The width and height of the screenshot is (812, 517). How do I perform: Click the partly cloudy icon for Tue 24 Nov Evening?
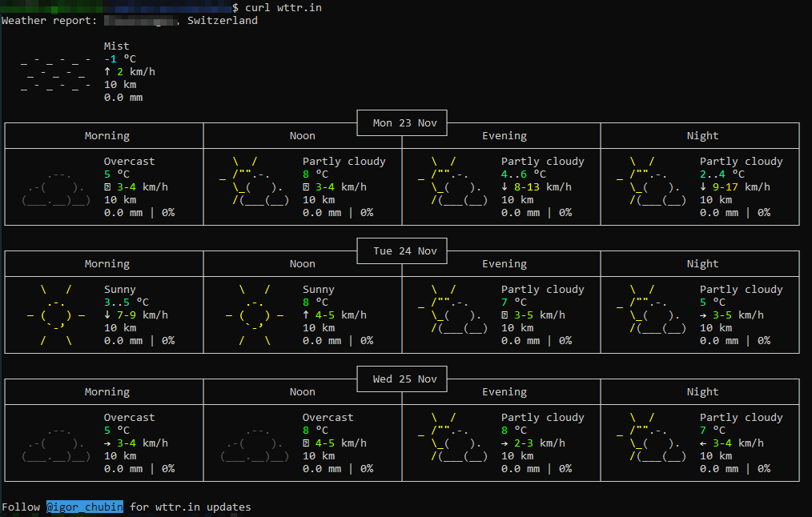(452, 309)
